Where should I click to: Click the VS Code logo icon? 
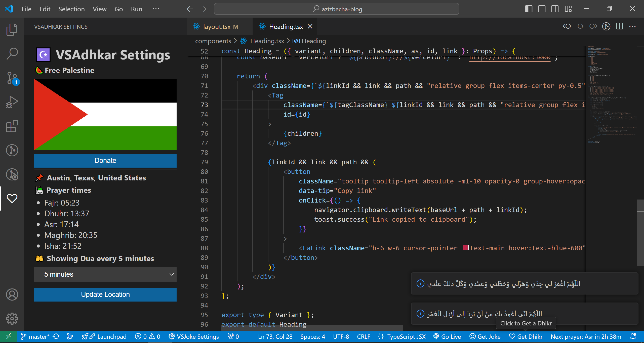pos(9,9)
